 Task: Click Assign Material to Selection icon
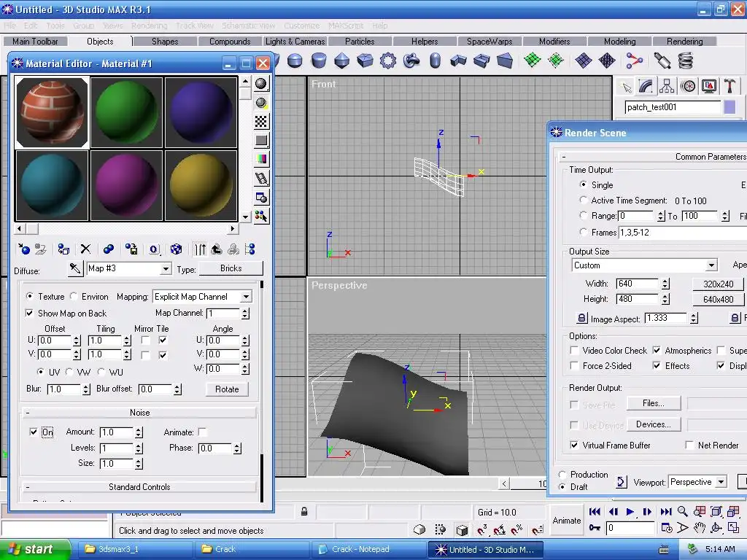tap(63, 249)
